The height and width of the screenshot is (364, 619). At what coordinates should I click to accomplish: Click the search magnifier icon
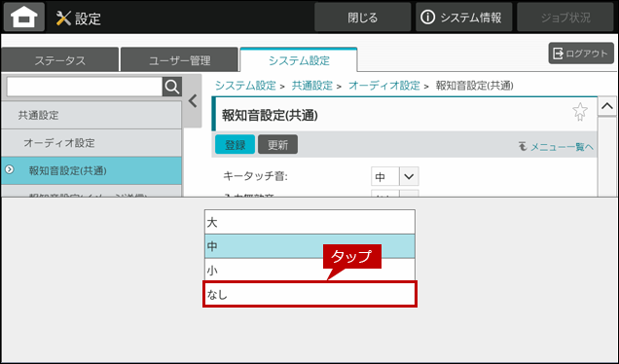pyautogui.click(x=172, y=87)
